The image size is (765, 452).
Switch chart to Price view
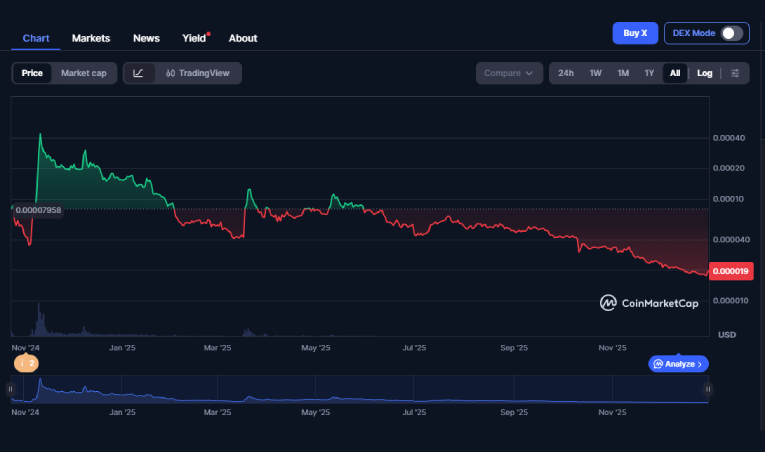(32, 73)
